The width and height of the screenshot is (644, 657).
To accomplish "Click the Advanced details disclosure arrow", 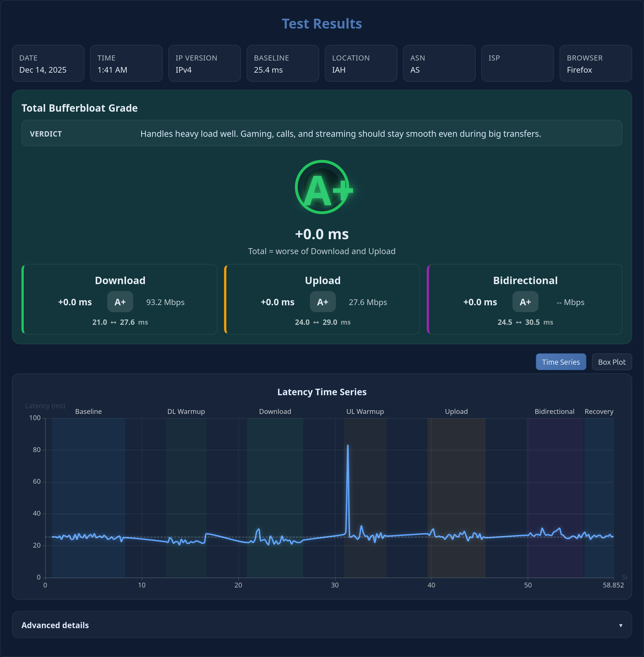I will click(x=621, y=625).
